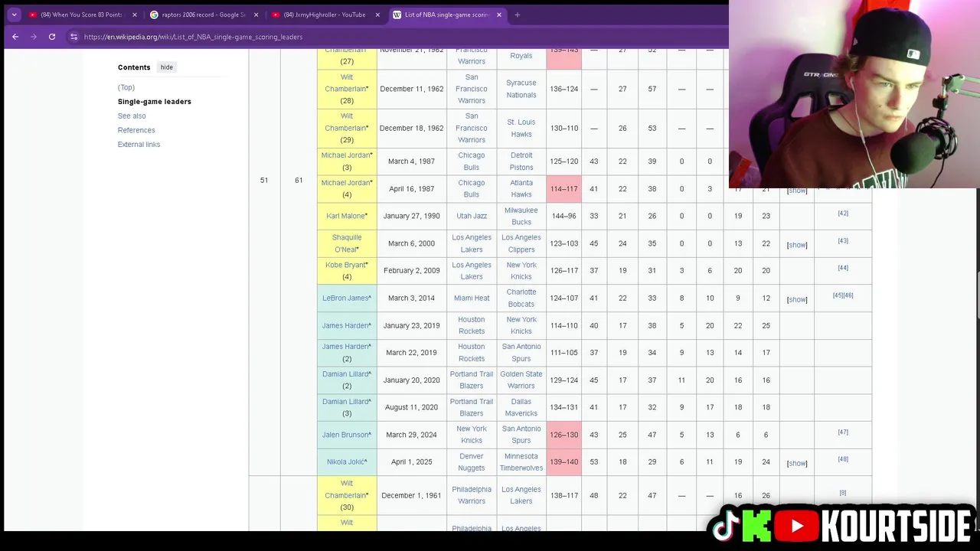980x551 pixels.
Task: Jump to (Top) in Contents
Action: pos(126,87)
